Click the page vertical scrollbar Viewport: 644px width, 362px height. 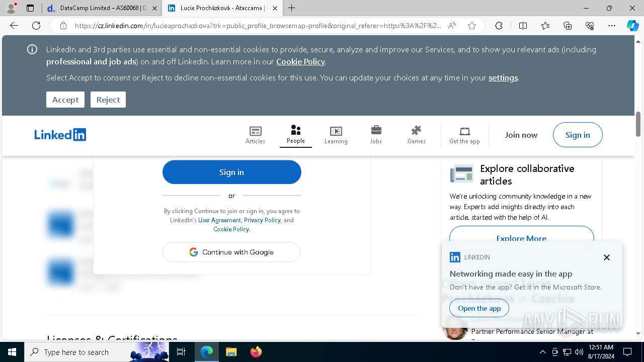pos(638,124)
